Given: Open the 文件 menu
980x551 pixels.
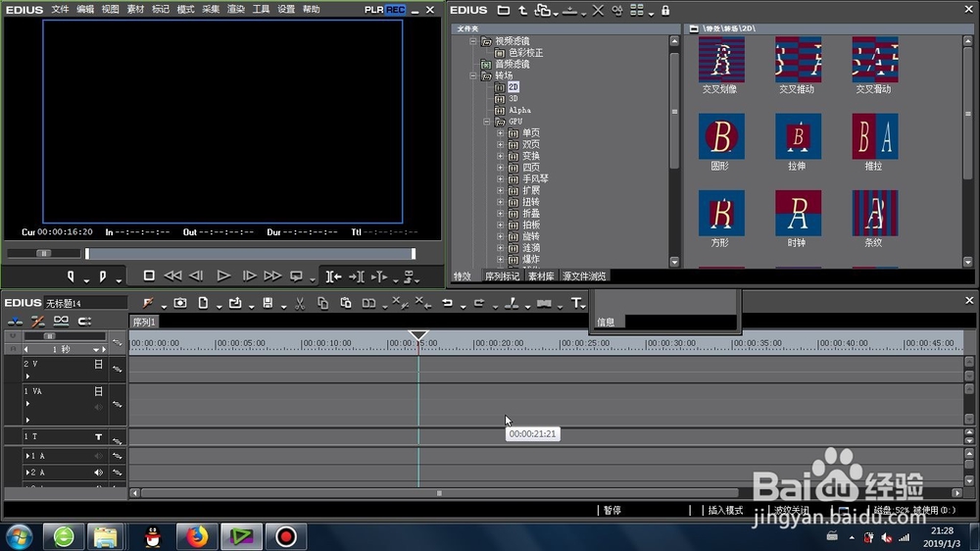Looking at the screenshot, I should pos(60,10).
